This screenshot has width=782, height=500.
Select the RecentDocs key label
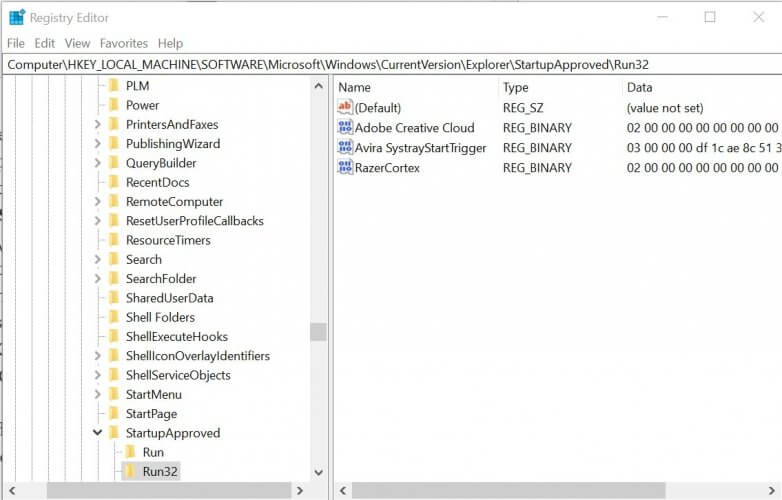[158, 182]
